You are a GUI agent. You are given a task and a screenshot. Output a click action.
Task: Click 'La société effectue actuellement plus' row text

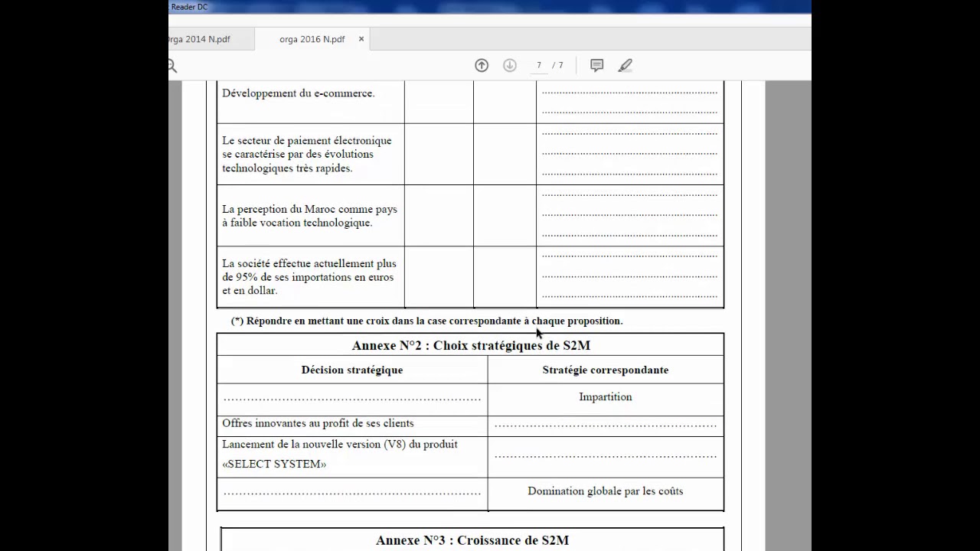tap(309, 277)
